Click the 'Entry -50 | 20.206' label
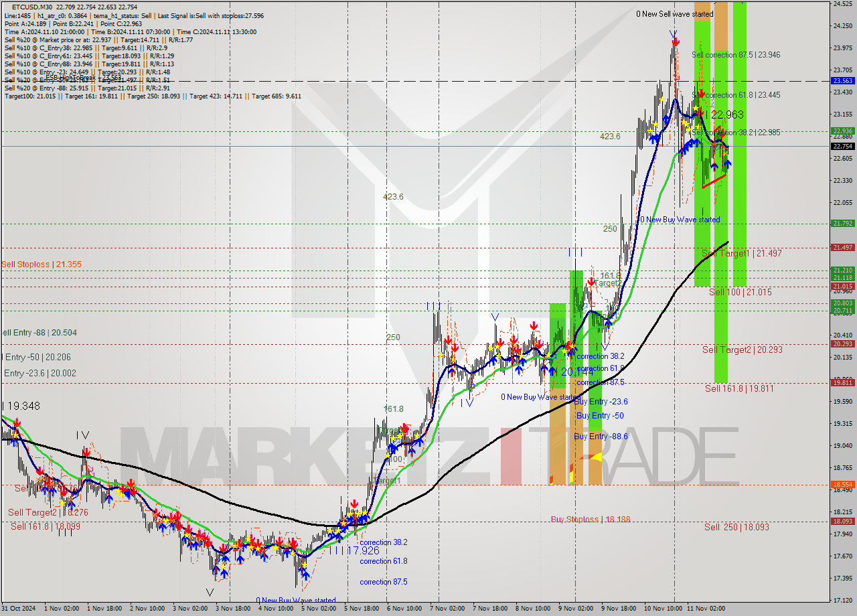Screen dimensions: 857x616 pyautogui.click(x=37, y=358)
